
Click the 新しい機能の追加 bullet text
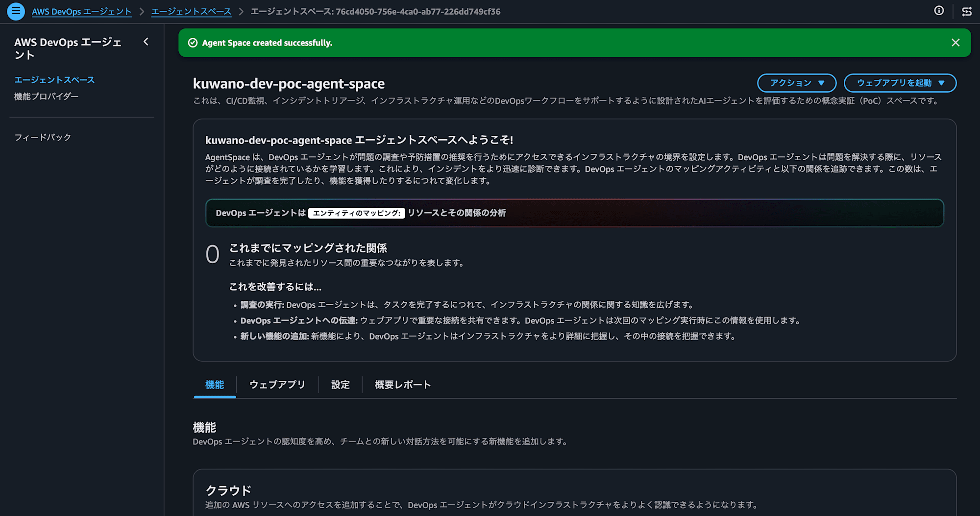(488, 336)
